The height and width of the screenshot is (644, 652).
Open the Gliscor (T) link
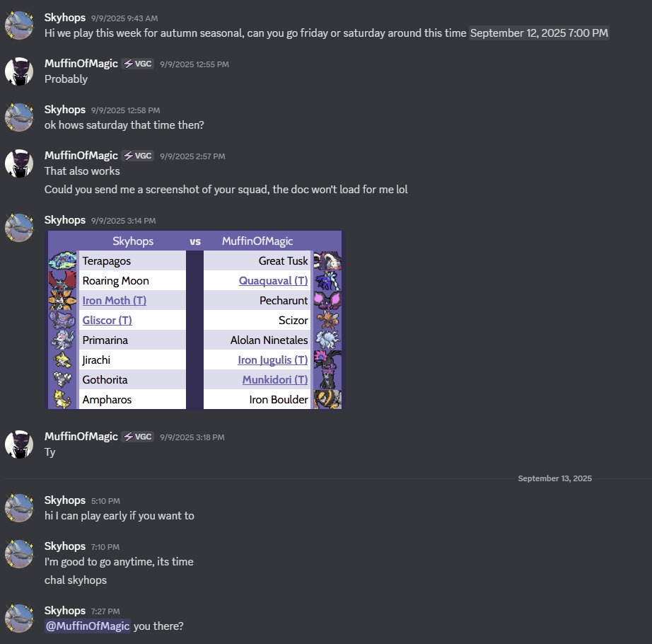[107, 321]
